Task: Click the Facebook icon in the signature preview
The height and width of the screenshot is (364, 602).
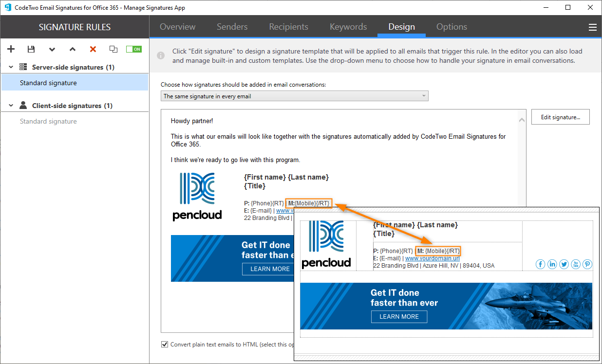Action: [x=540, y=264]
